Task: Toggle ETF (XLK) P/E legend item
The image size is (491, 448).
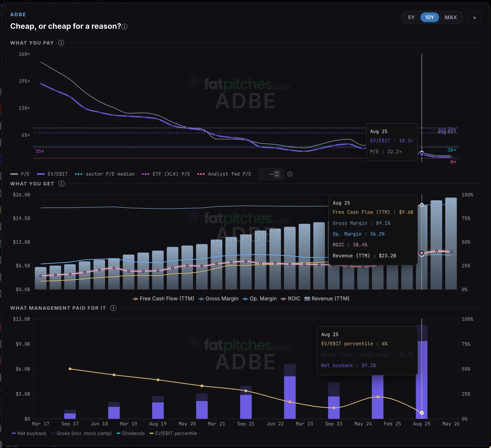Action: 166,174
